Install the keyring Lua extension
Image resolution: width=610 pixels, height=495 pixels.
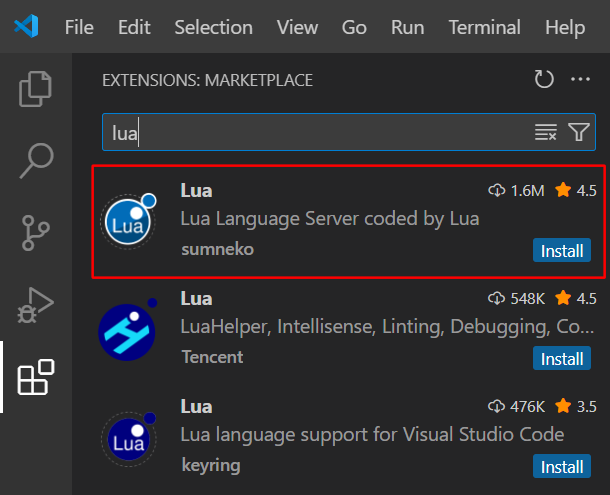coord(562,466)
